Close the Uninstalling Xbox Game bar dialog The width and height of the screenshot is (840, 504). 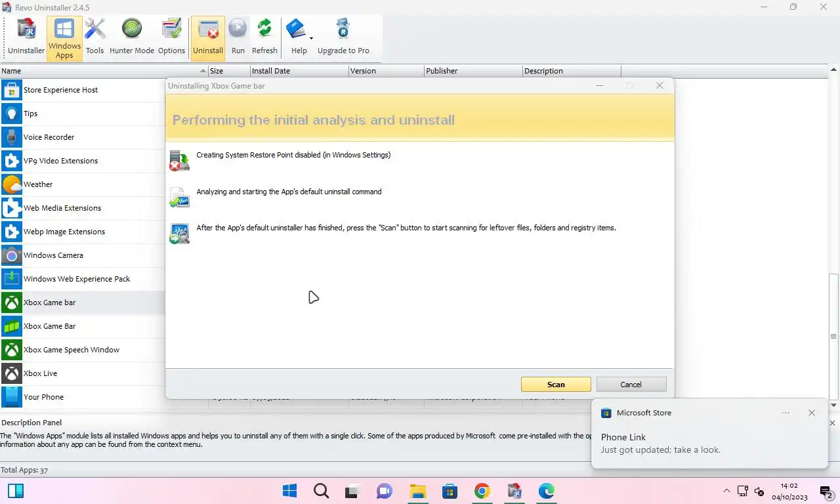click(x=660, y=85)
